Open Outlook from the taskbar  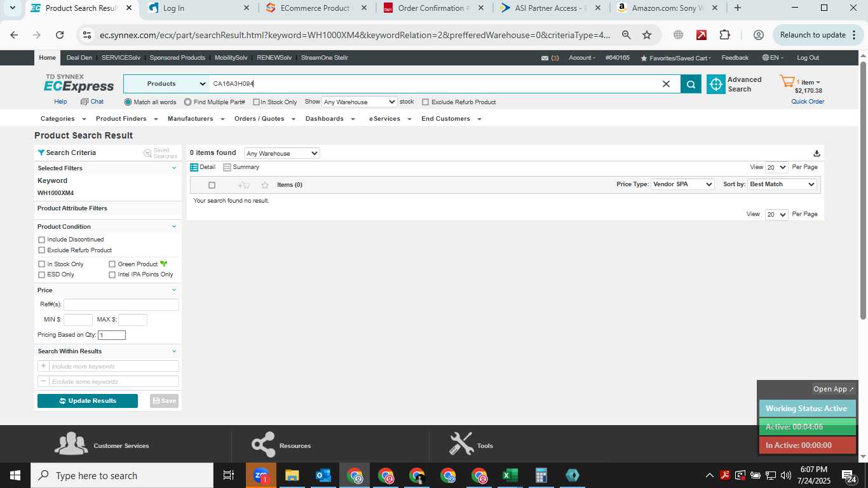[323, 475]
